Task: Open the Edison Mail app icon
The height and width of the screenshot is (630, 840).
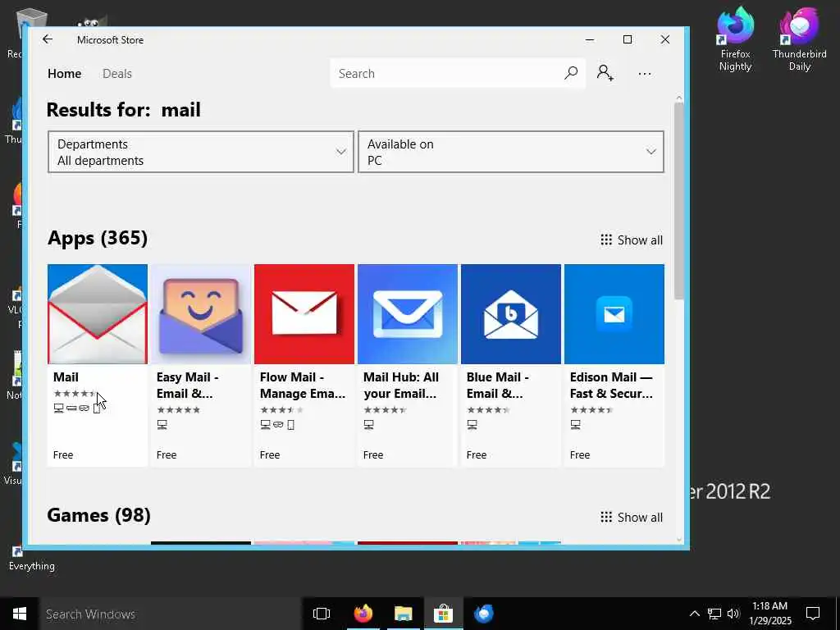Action: click(x=614, y=314)
